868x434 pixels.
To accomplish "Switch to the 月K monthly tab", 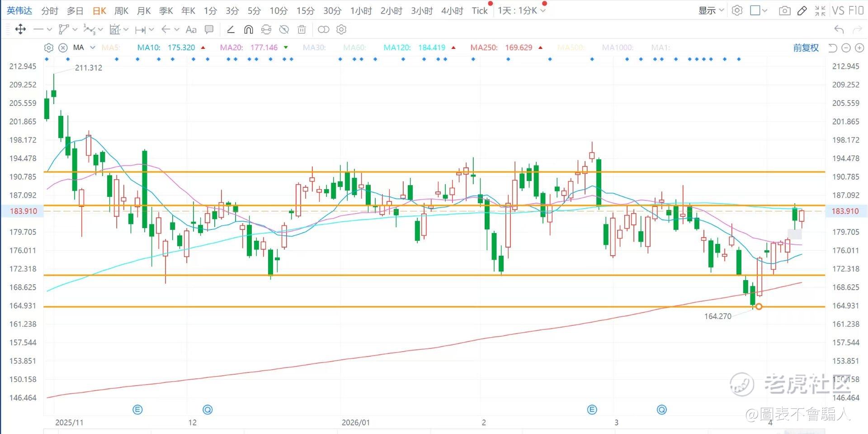I will (144, 10).
